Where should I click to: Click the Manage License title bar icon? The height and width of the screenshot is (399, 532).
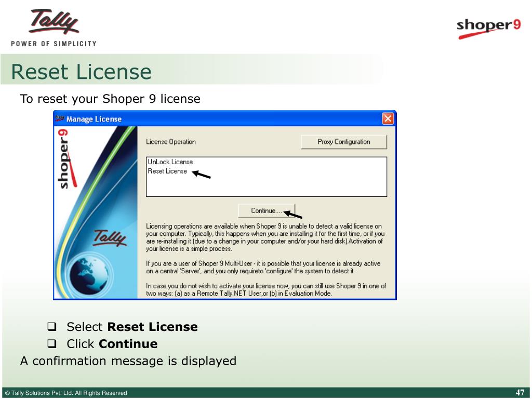click(x=60, y=118)
